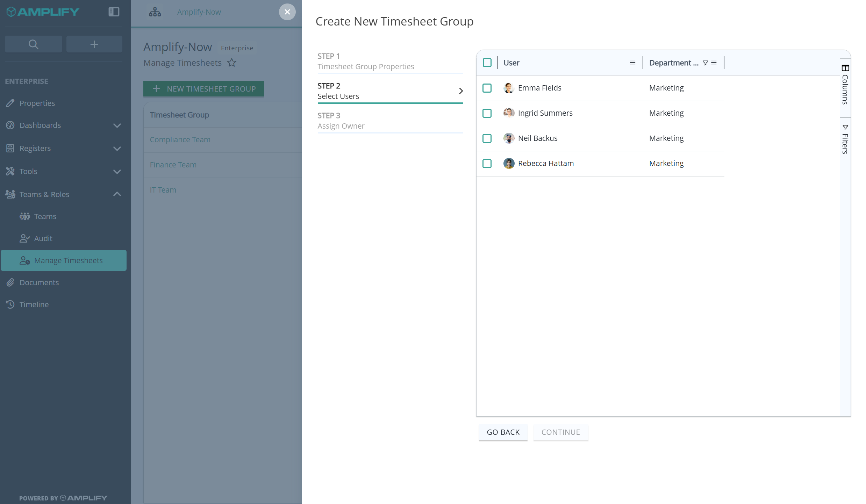
Task: Click the Filters panel funnel icon
Action: pyautogui.click(x=845, y=127)
